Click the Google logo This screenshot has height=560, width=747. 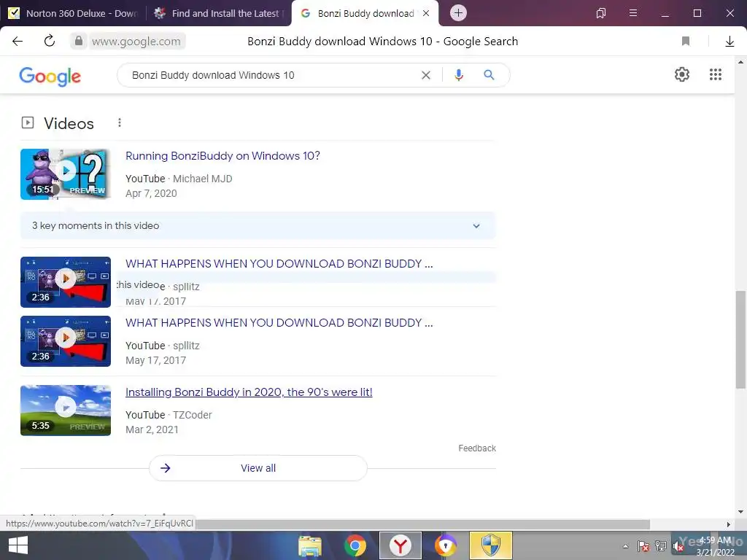click(50, 76)
